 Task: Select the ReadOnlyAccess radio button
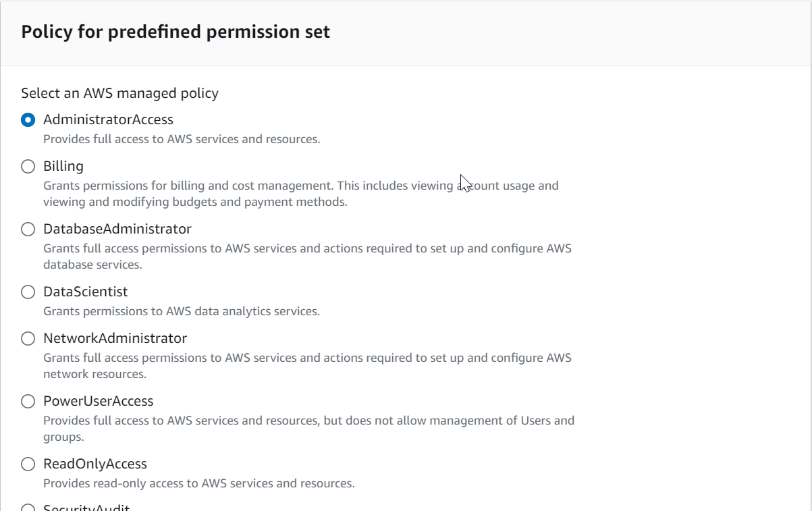(28, 464)
